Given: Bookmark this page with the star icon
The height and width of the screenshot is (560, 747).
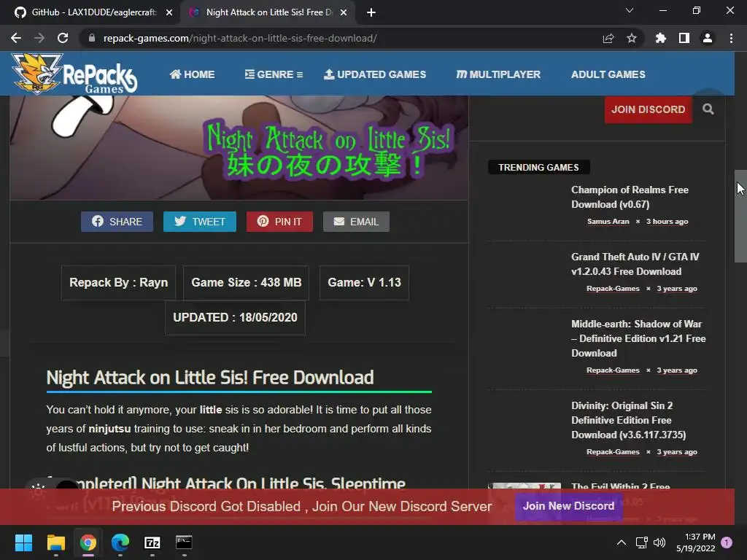Looking at the screenshot, I should point(631,38).
